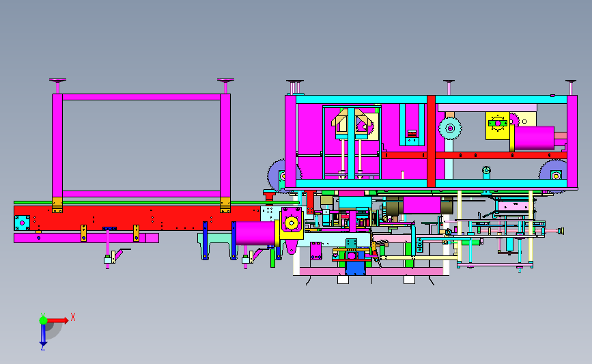This screenshot has height=364, width=592.
Task: Click the red X axis arrow of triad
Action: tap(58, 320)
